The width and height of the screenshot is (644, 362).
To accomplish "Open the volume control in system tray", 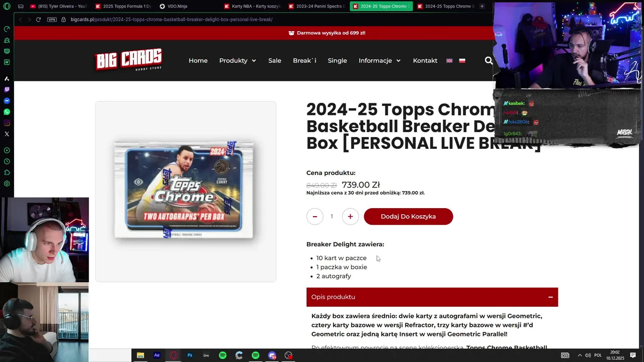I will click(588, 355).
